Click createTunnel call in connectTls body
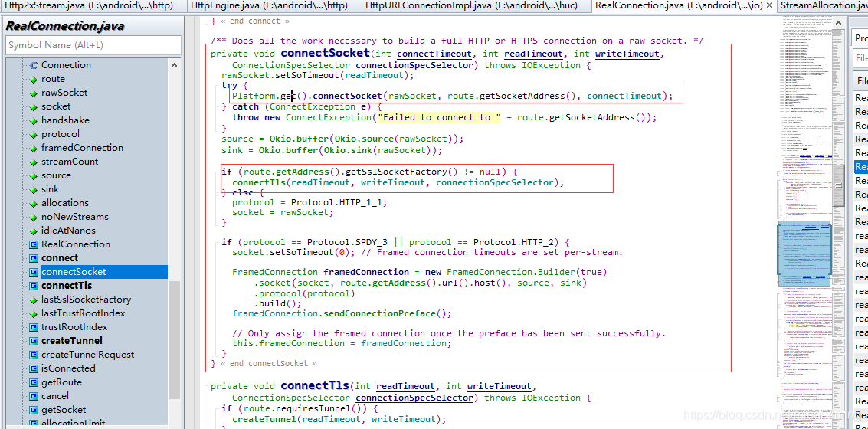The width and height of the screenshot is (868, 429). coord(264,420)
